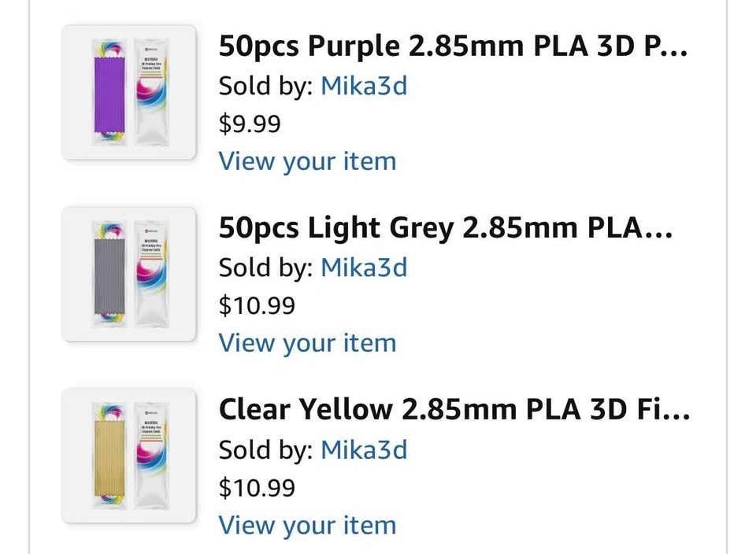Viewport: 756px width, 554px height.
Task: Click the $9.99 price of purple filament
Action: coord(249,124)
